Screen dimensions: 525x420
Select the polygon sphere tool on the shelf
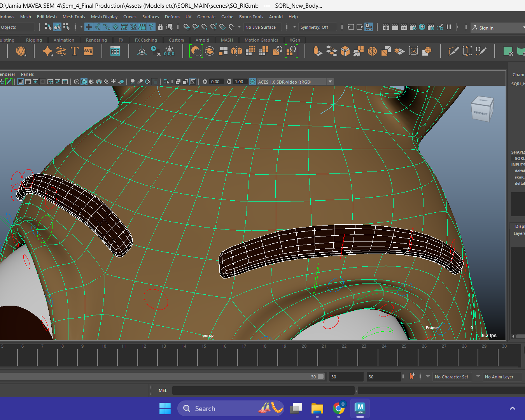pos(21,51)
